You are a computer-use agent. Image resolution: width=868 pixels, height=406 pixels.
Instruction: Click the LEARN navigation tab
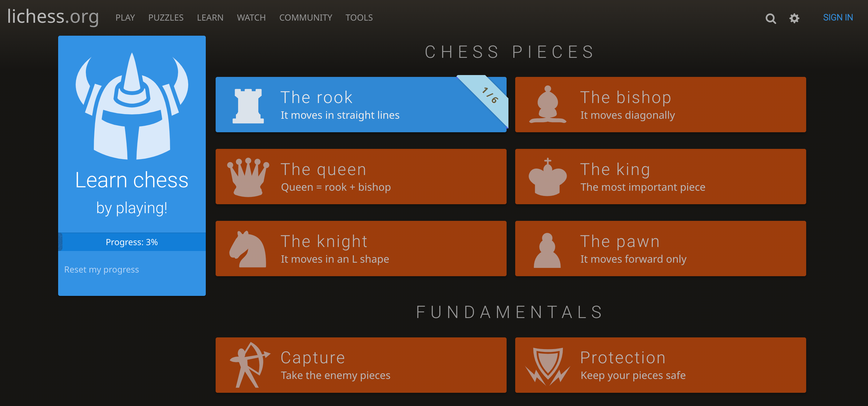click(210, 17)
